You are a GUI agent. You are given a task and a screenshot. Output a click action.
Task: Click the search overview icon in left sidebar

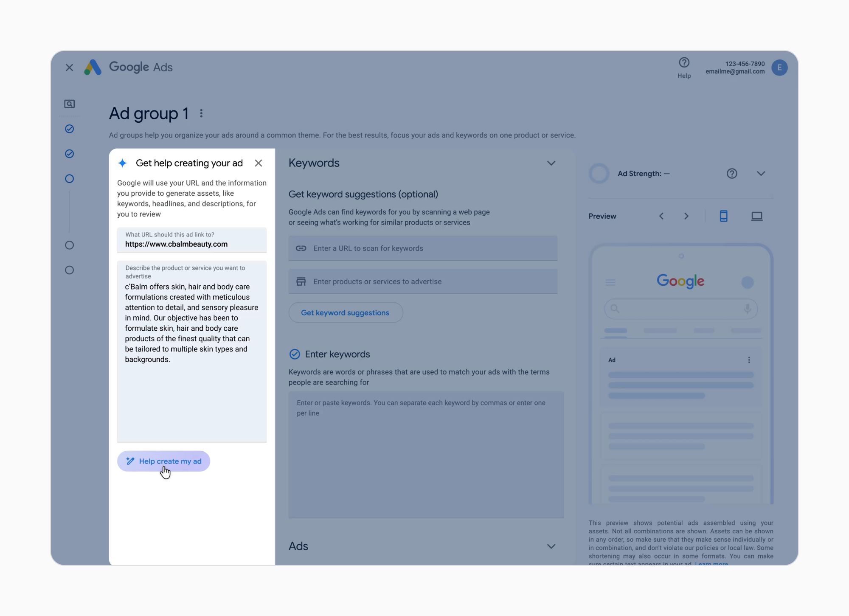69,104
